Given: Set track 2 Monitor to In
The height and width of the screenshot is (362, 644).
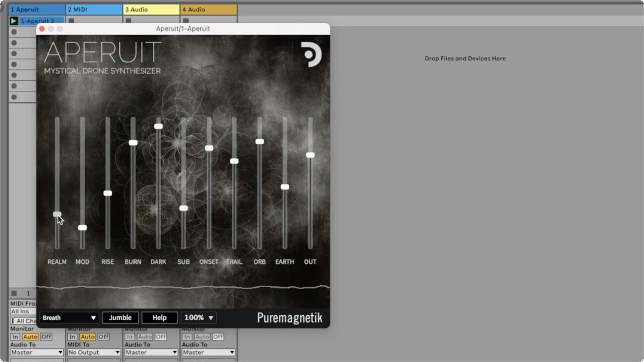Looking at the screenshot, I should tap(72, 337).
